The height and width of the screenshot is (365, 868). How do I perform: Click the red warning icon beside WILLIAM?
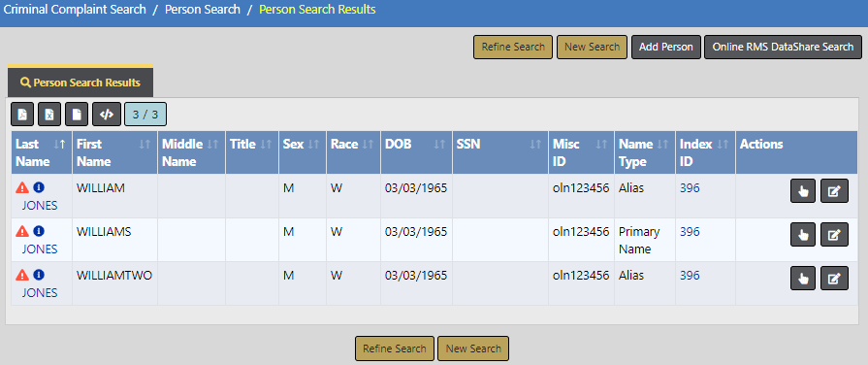(x=22, y=187)
